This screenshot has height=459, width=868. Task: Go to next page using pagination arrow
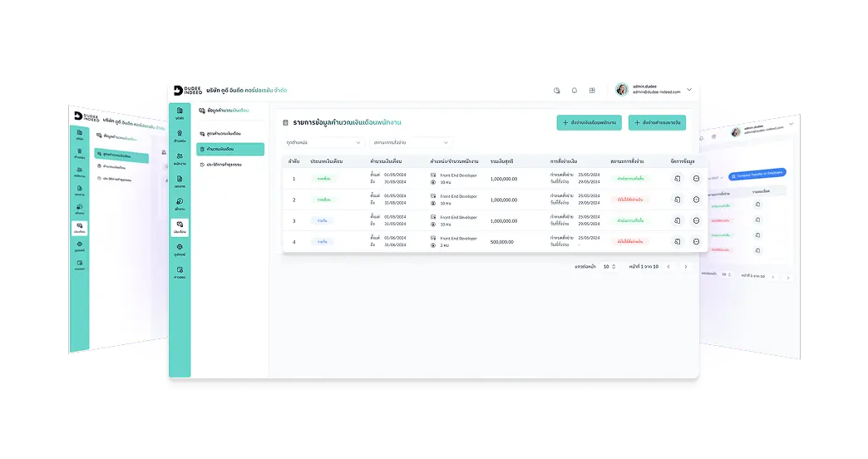click(686, 267)
